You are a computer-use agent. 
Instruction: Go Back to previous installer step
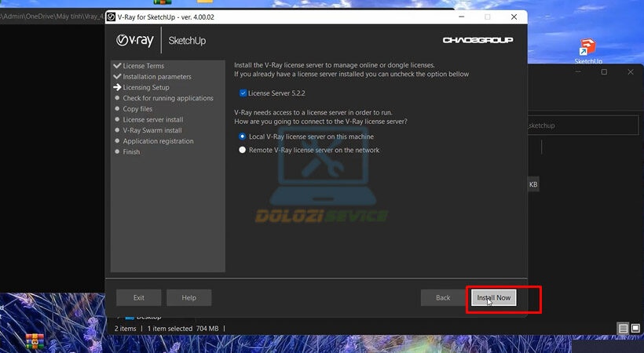point(443,298)
